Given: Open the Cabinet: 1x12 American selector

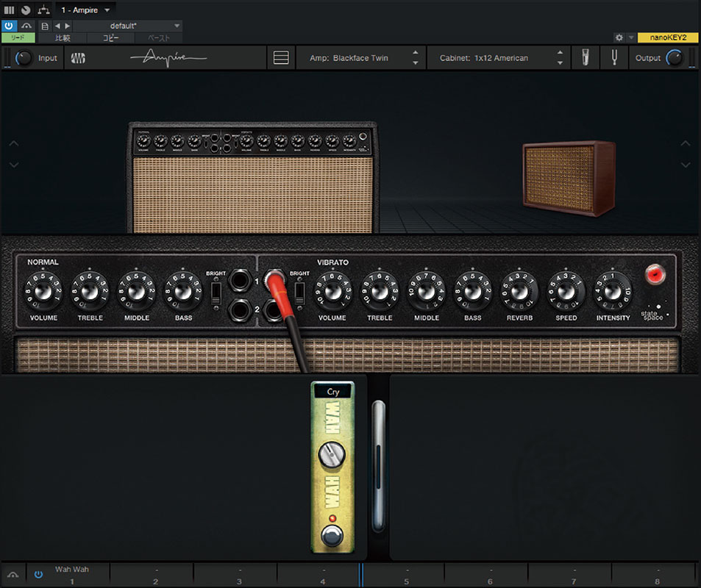Looking at the screenshot, I should [x=484, y=58].
